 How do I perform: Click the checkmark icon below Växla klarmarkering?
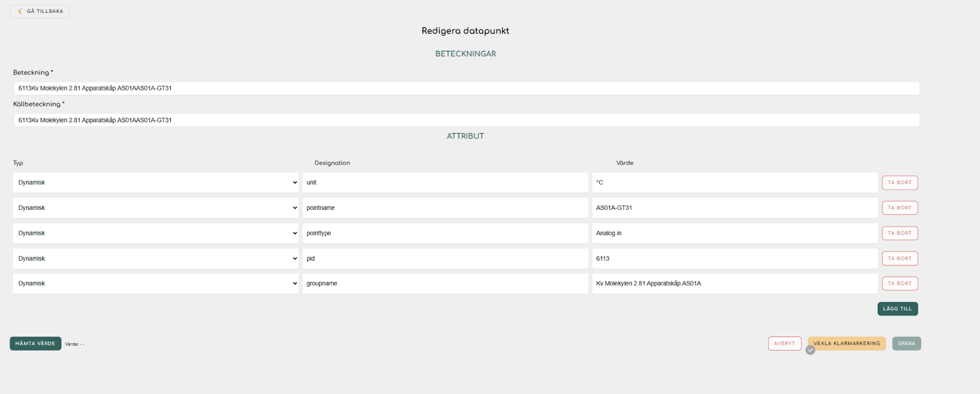(x=810, y=351)
